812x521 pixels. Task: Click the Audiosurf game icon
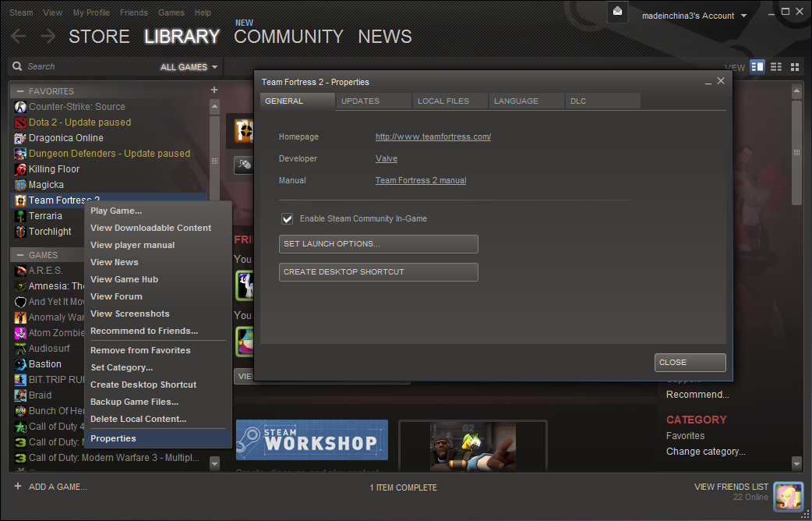[20, 349]
